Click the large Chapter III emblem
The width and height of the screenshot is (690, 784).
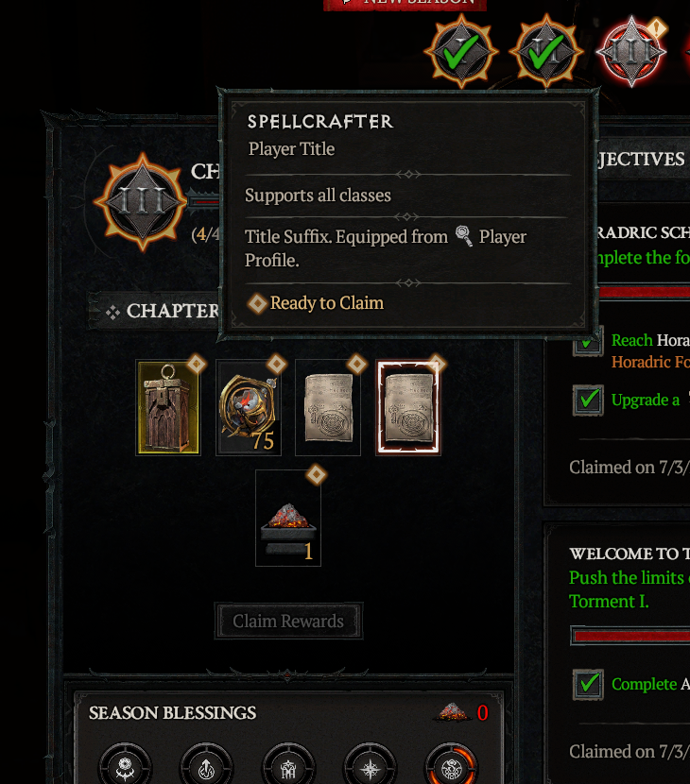[143, 202]
